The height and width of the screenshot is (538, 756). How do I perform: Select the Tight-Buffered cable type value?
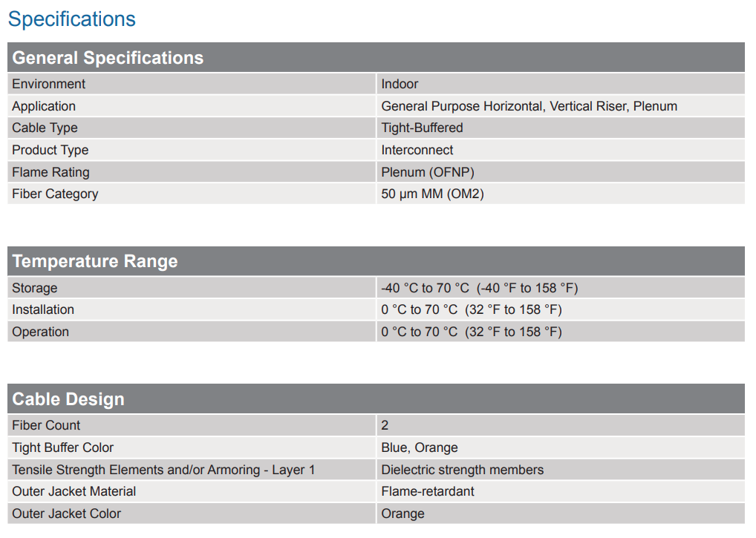[x=422, y=128]
